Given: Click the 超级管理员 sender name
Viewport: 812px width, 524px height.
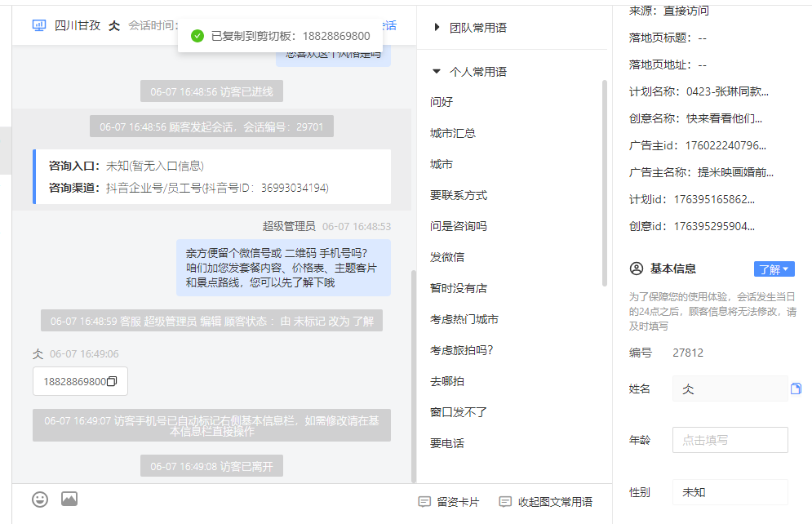Looking at the screenshot, I should point(288,226).
